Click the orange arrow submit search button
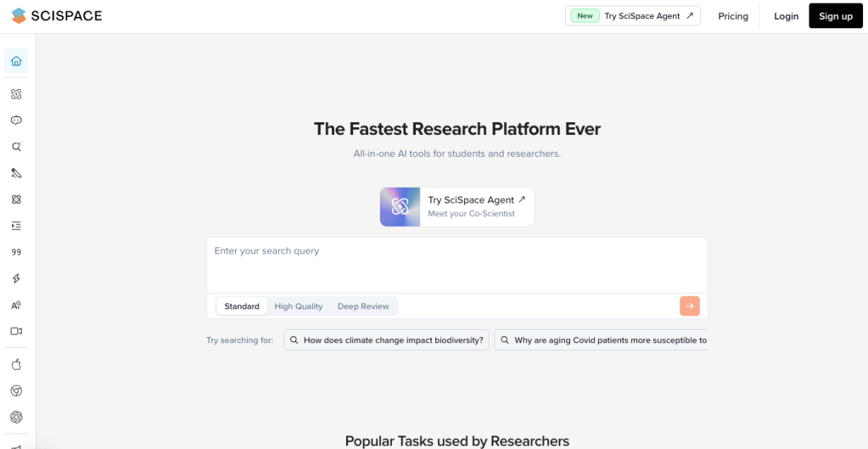The height and width of the screenshot is (449, 868). pyautogui.click(x=689, y=306)
